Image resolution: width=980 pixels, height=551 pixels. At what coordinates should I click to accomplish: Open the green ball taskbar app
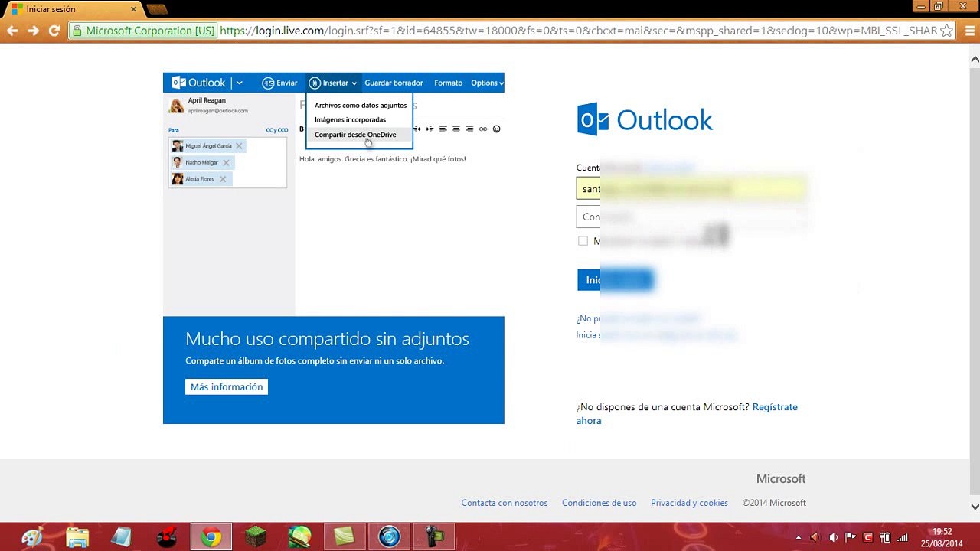pyautogui.click(x=300, y=537)
